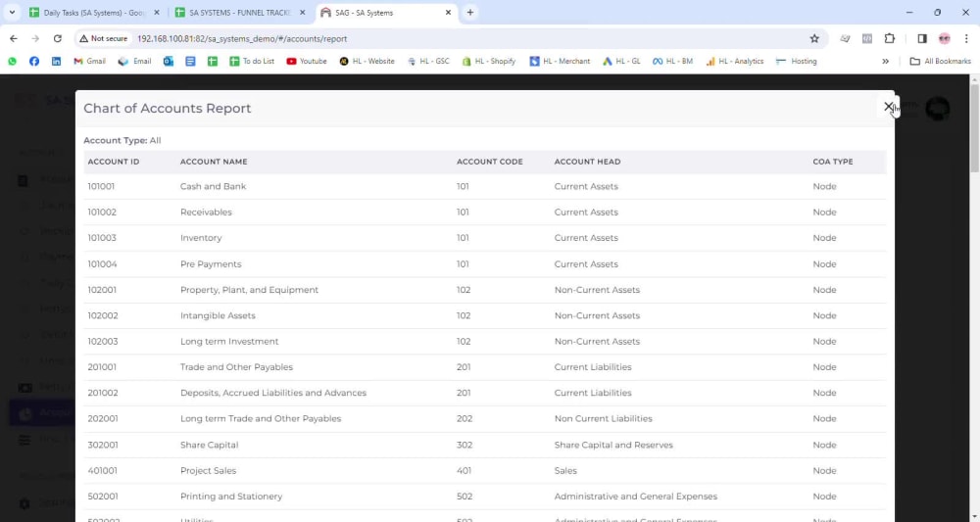The width and height of the screenshot is (980, 522).
Task: Close the Daily Tasks browser tab
Action: [x=156, y=13]
